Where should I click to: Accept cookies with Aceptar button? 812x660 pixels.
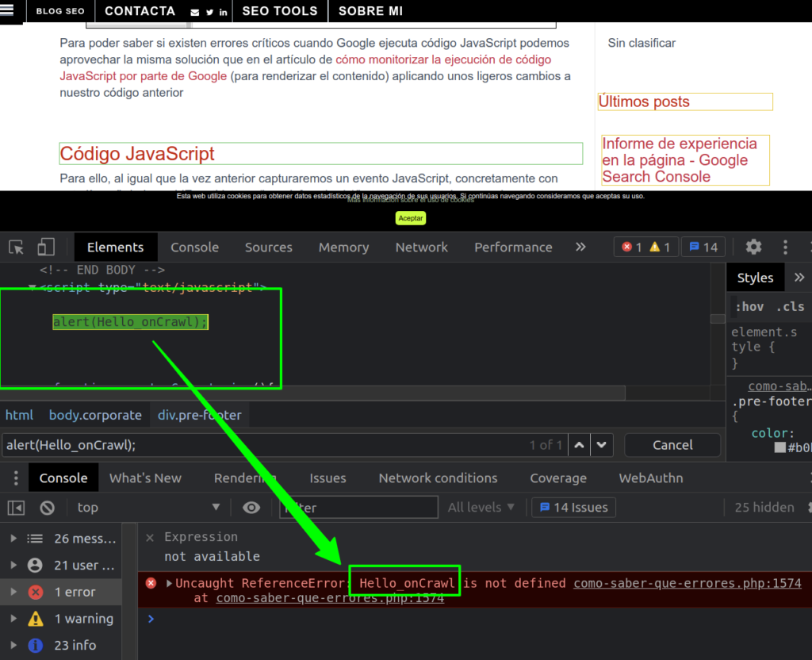click(x=411, y=218)
